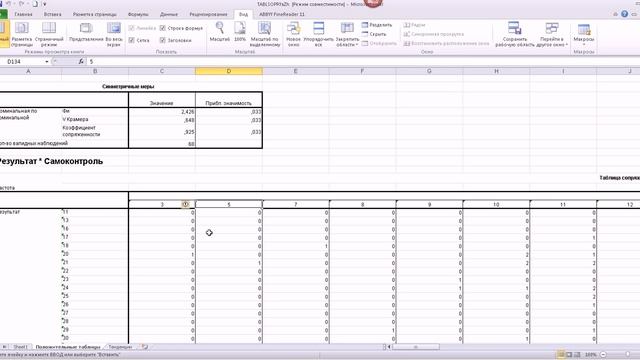Click the insert new worksheet tab icon
Image resolution: width=640 pixels, height=360 pixels.
[145, 347]
